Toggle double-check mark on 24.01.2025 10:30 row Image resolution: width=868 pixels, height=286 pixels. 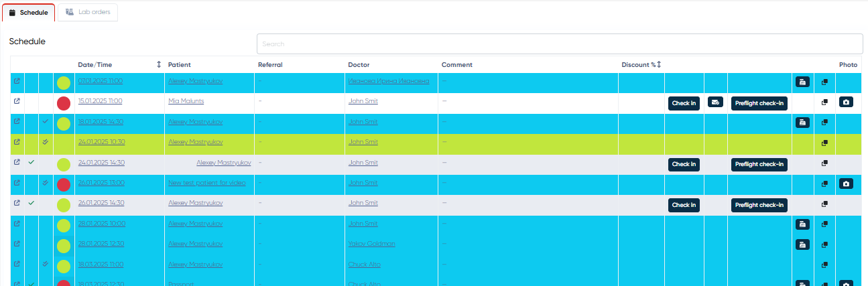(45, 142)
